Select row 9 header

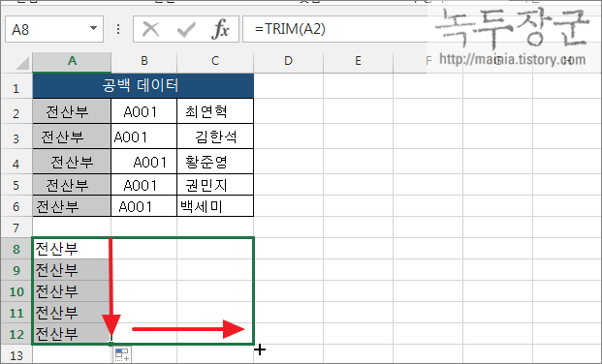coord(16,270)
